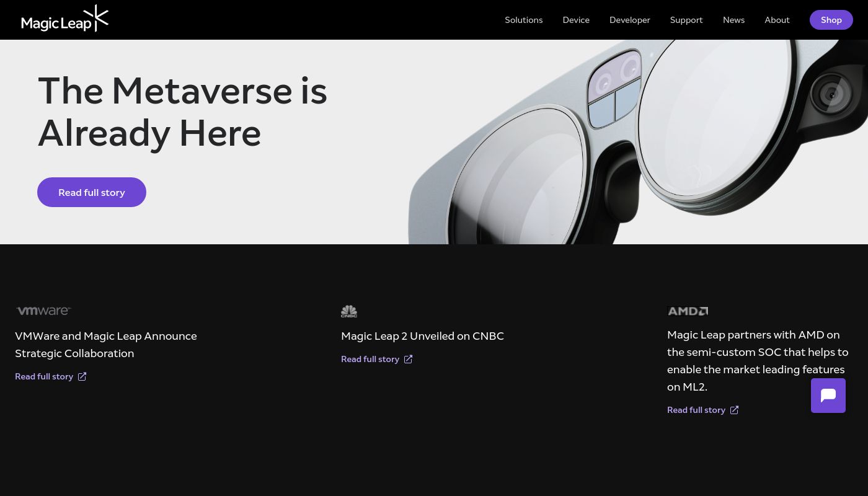This screenshot has height=496, width=868.
Task: Click the purple Shop button
Action: tap(831, 20)
